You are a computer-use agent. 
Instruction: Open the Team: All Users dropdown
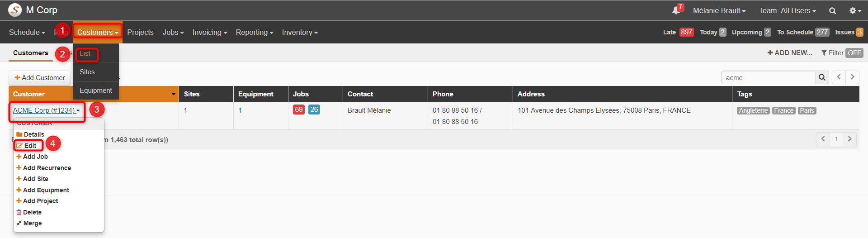pyautogui.click(x=787, y=10)
